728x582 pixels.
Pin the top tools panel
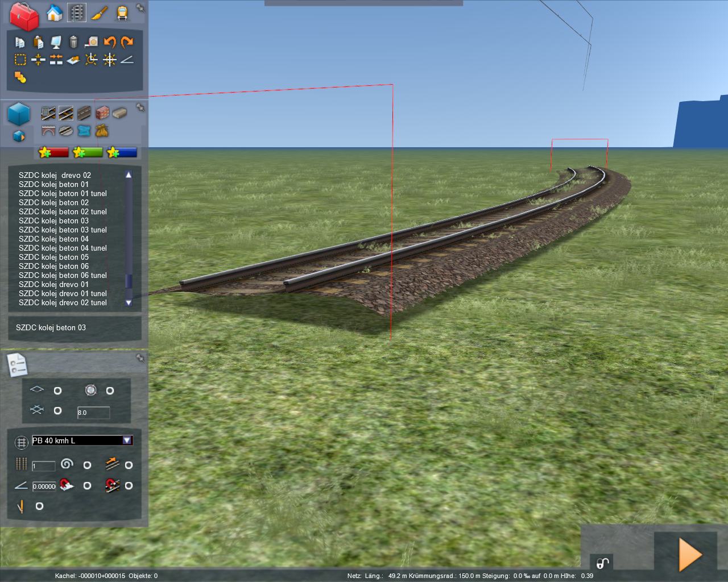140,9
